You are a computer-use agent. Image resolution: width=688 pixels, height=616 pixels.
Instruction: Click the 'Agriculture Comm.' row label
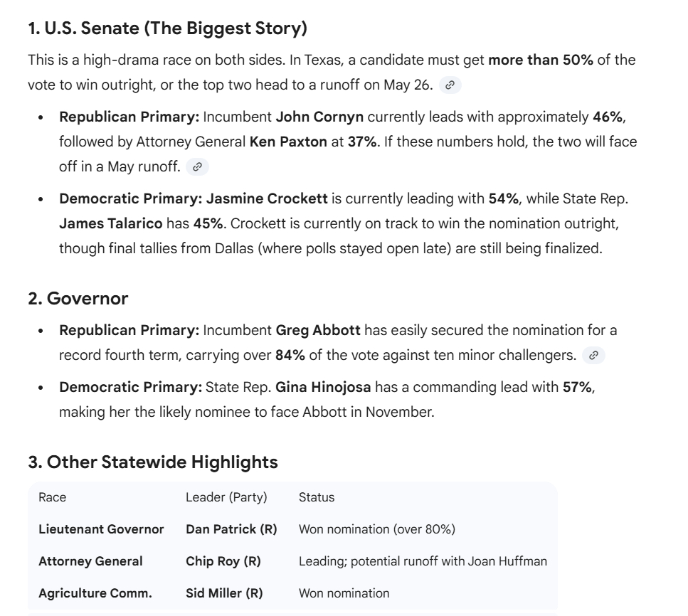coord(95,593)
